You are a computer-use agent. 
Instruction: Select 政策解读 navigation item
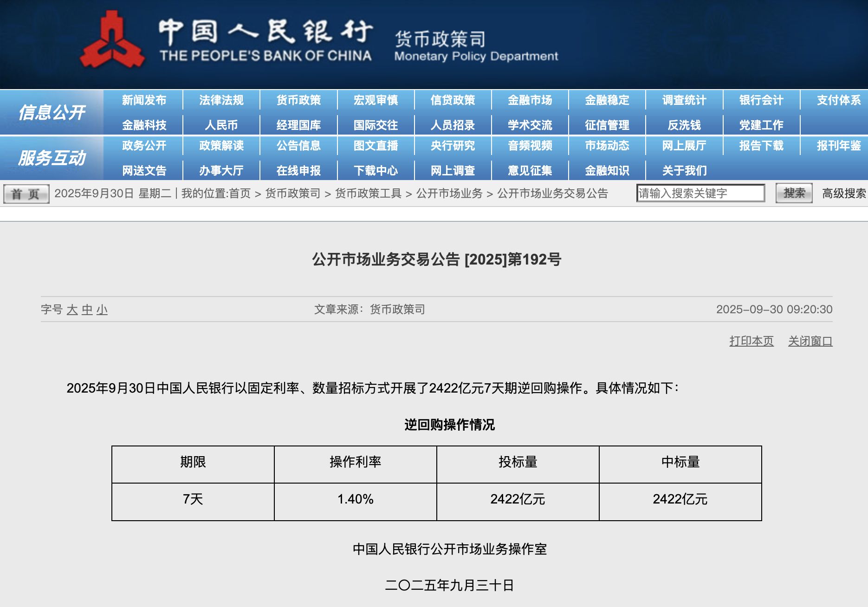(x=221, y=146)
